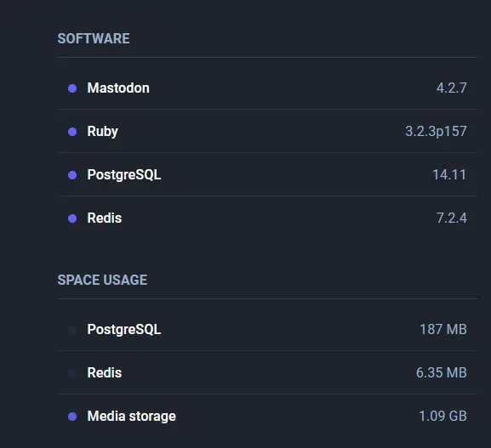Select the SOFTWARE section heading
This screenshot has height=448, width=491.
[94, 39]
